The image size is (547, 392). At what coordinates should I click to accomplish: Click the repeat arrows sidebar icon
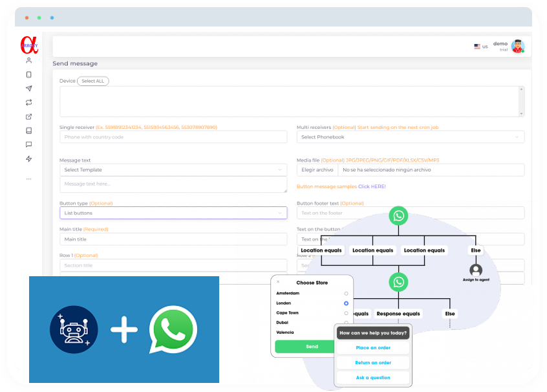[x=28, y=103]
